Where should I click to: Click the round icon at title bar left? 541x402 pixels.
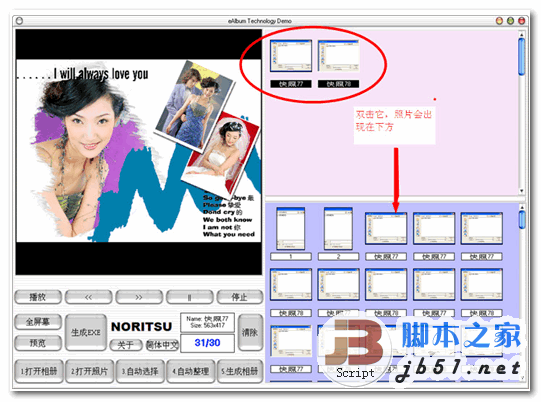pyautogui.click(x=19, y=21)
